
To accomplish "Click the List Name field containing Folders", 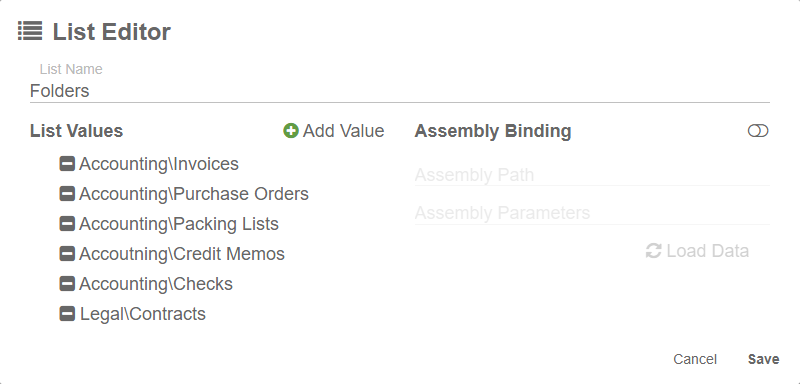I will coord(399,91).
